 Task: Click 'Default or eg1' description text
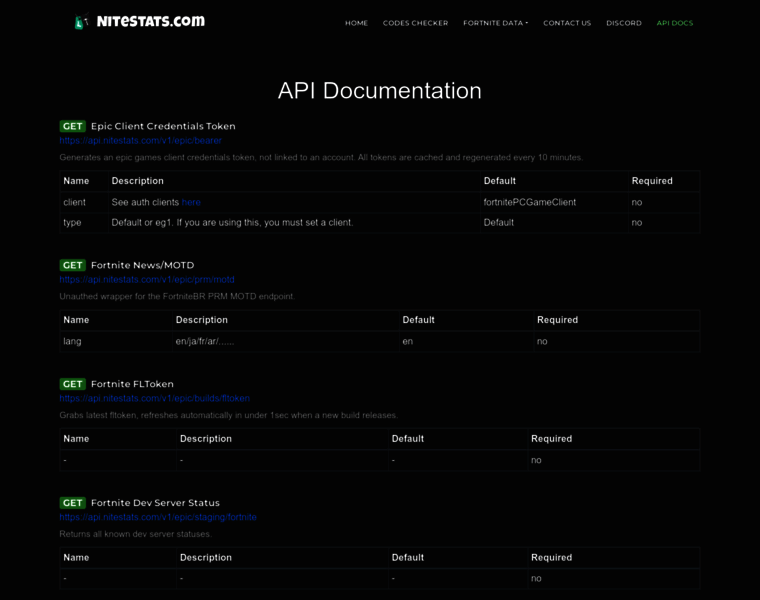point(232,222)
